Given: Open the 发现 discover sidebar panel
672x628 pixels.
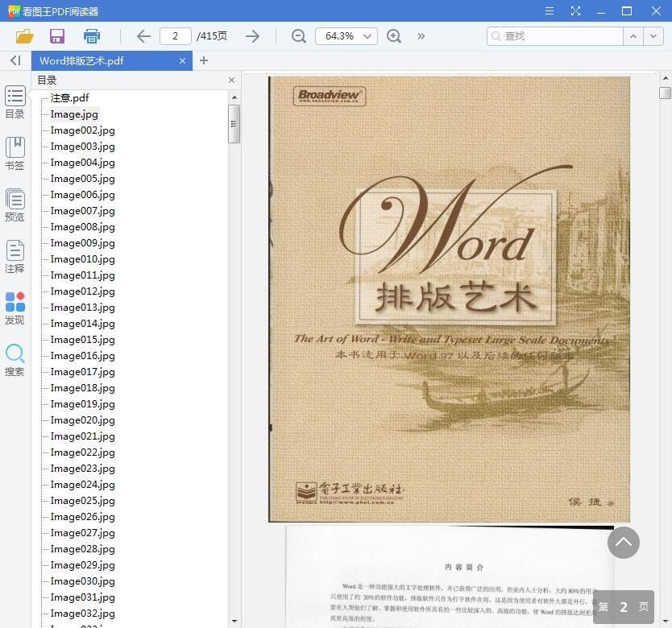Looking at the screenshot, I should point(15,308).
